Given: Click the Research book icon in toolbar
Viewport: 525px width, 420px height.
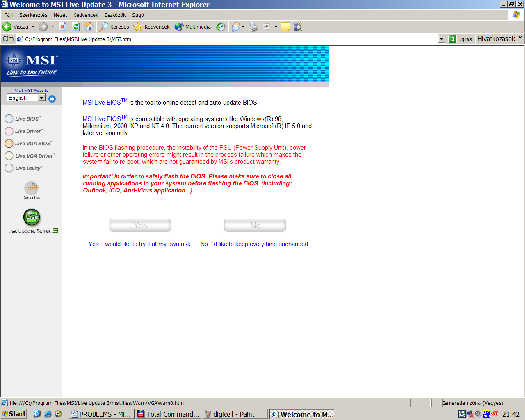Looking at the screenshot, I should point(298,27).
